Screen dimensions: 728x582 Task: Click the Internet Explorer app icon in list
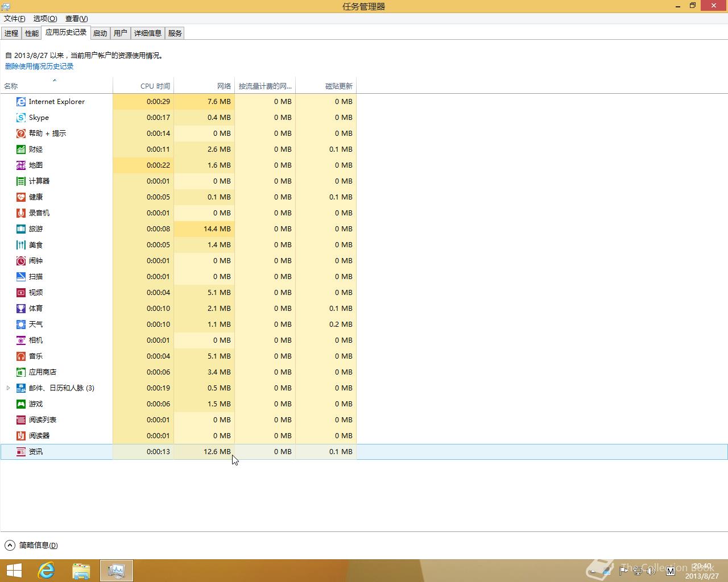click(x=21, y=102)
